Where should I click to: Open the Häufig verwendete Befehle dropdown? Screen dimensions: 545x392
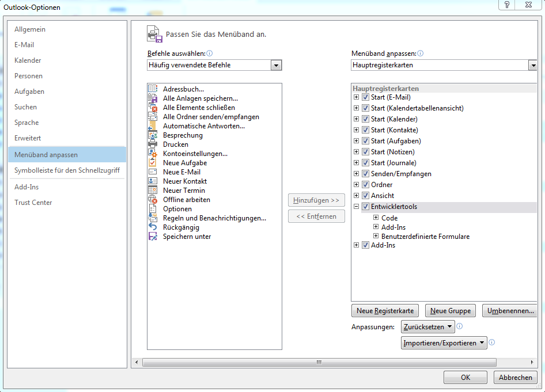tap(276, 65)
